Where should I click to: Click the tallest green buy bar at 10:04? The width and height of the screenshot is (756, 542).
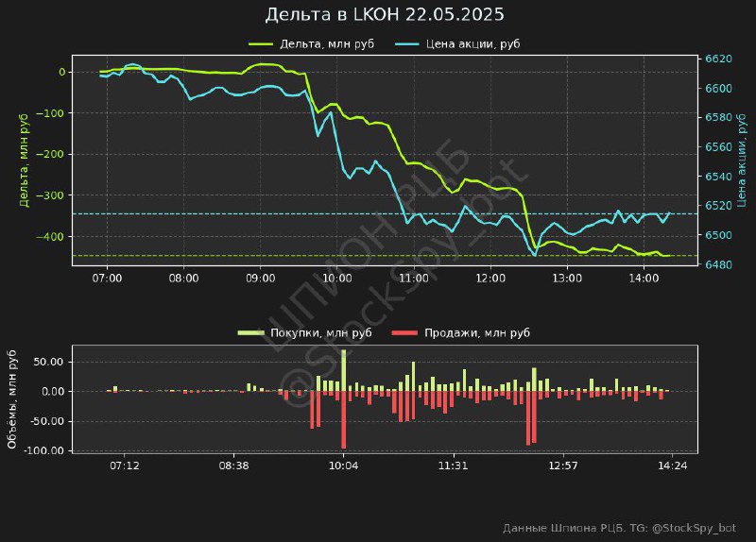click(x=344, y=370)
